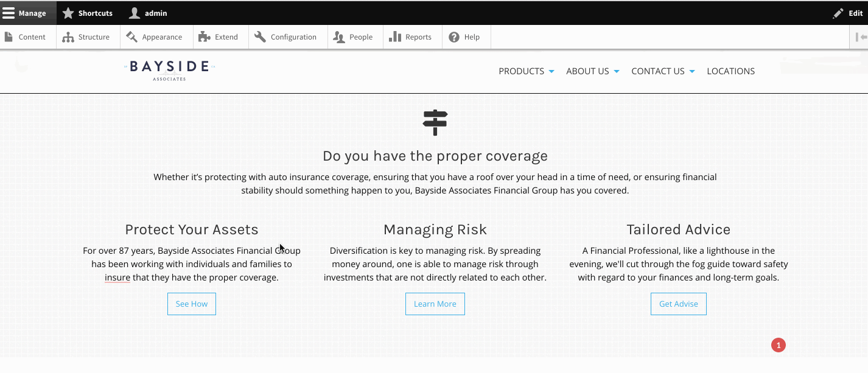Toggle the Manage hamburger menu

coord(28,13)
